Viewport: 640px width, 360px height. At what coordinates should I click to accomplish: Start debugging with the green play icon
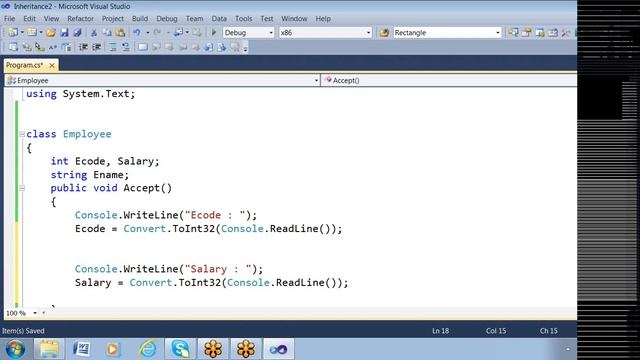tap(213, 33)
